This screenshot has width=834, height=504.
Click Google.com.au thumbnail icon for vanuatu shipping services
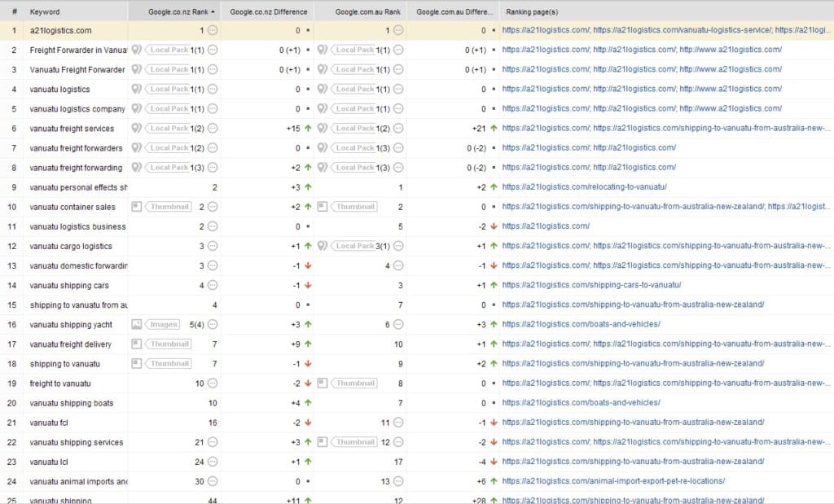click(x=323, y=442)
